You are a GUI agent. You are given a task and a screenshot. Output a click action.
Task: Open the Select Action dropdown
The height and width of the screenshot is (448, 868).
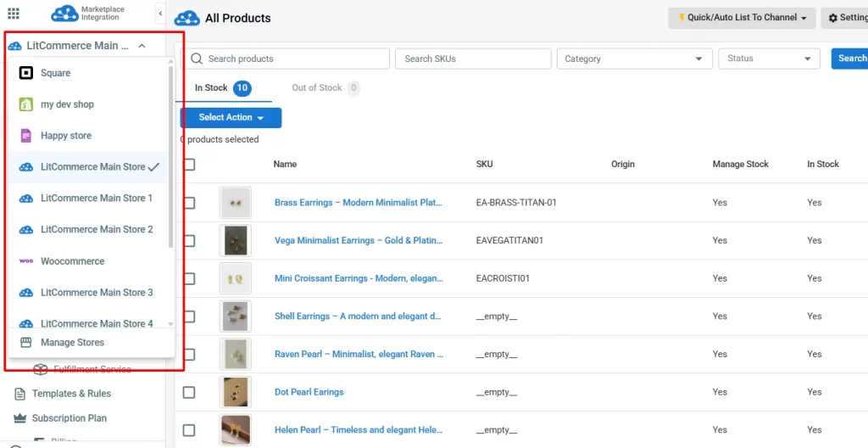click(231, 118)
